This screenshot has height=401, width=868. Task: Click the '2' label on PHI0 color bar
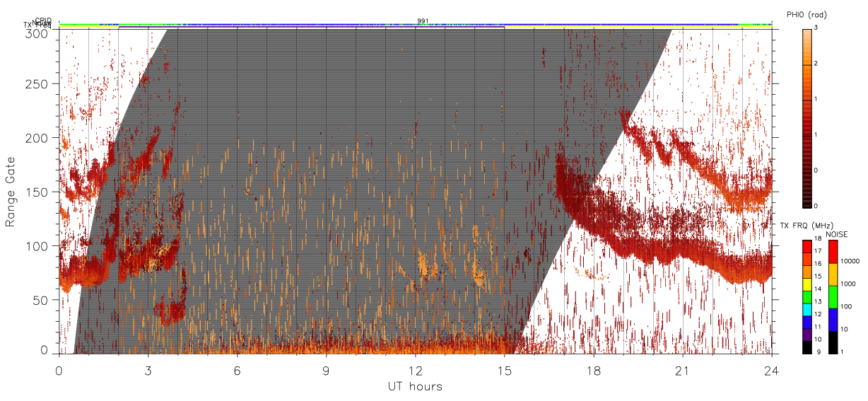click(x=816, y=64)
